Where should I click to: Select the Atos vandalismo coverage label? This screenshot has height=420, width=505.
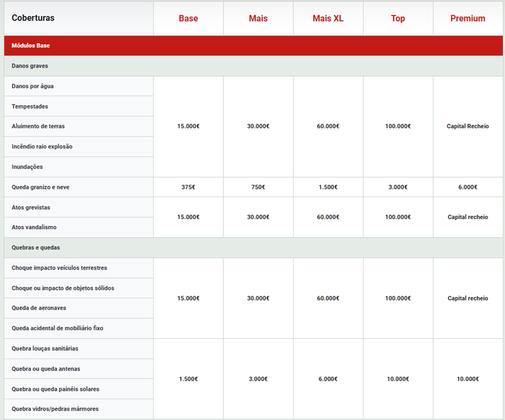[x=34, y=228]
